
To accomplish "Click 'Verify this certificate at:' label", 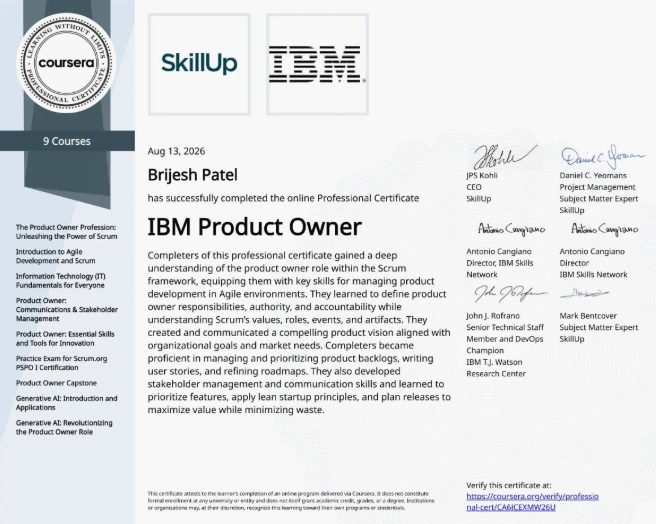I will click(509, 485).
